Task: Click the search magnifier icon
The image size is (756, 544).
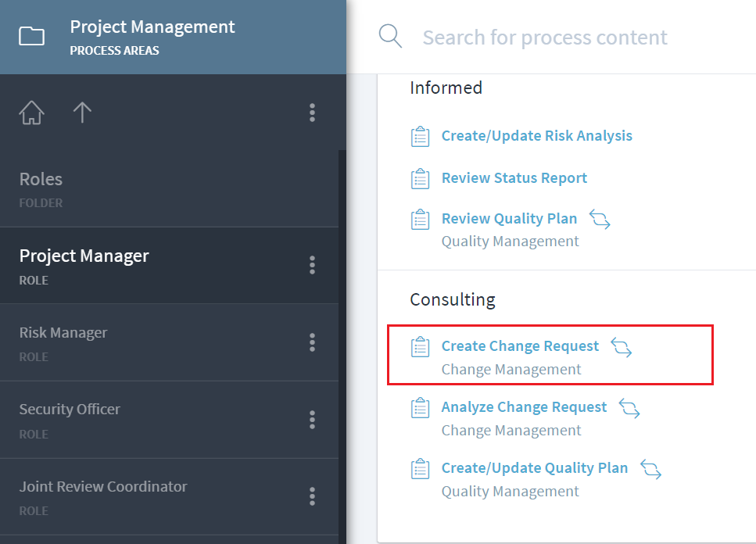Action: [390, 36]
